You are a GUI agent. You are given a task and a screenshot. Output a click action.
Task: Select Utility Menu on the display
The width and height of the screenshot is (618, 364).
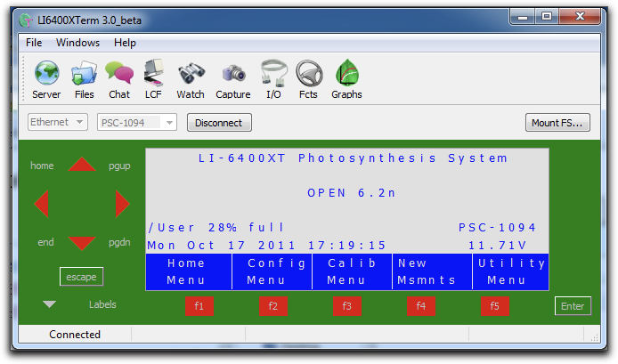coord(511,271)
